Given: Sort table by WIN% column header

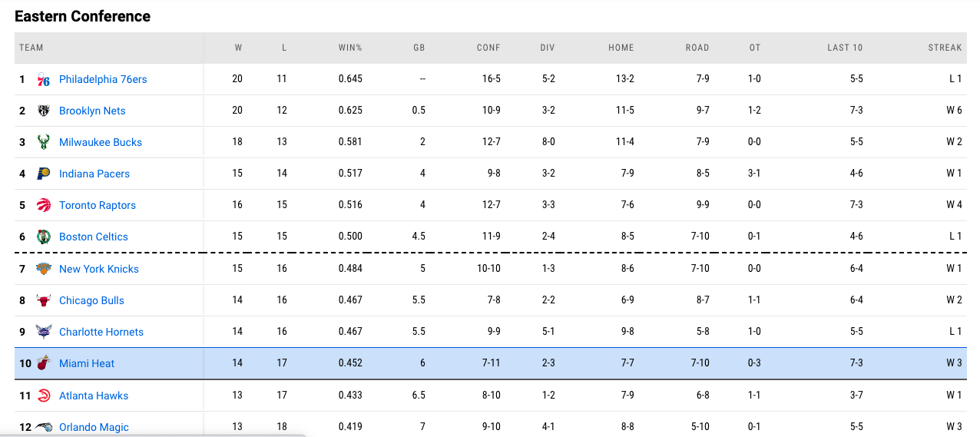Looking at the screenshot, I should point(350,48).
